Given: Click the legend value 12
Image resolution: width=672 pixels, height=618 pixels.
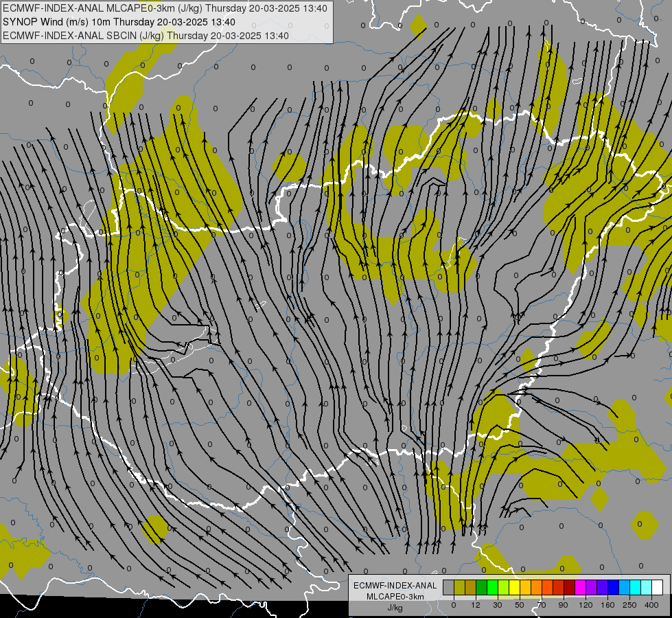Looking at the screenshot, I should tap(476, 605).
